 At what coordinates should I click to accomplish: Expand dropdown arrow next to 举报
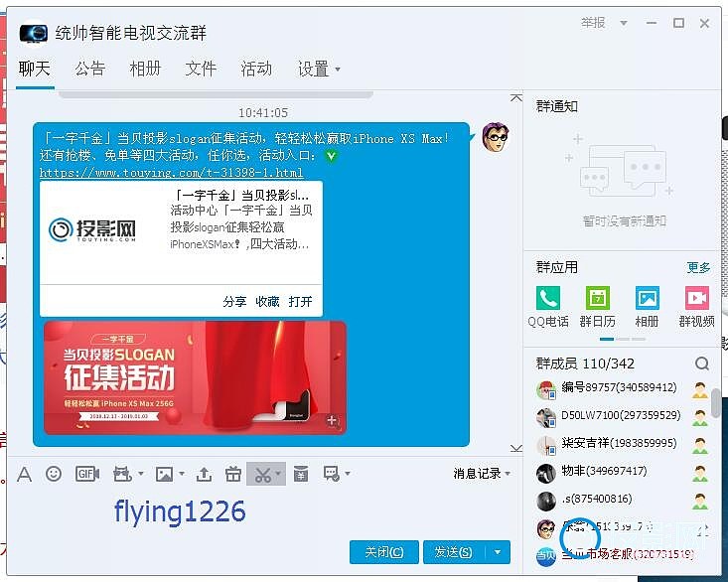pos(624,23)
